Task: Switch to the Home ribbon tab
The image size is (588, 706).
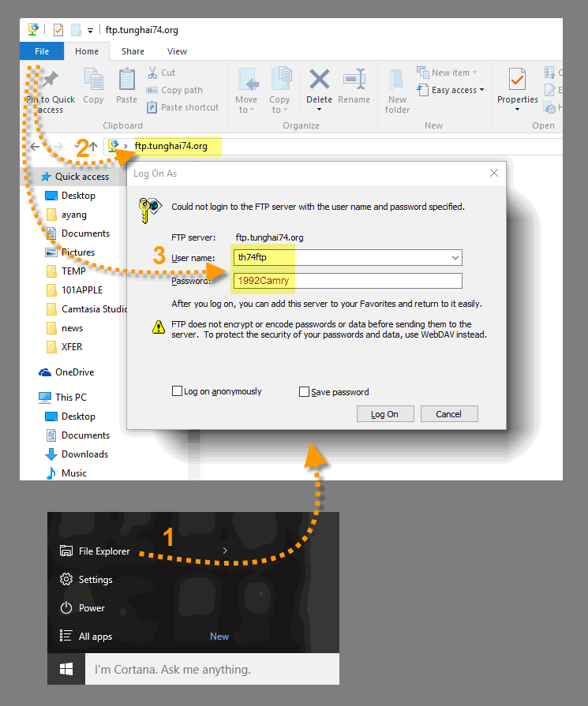Action: pyautogui.click(x=87, y=51)
